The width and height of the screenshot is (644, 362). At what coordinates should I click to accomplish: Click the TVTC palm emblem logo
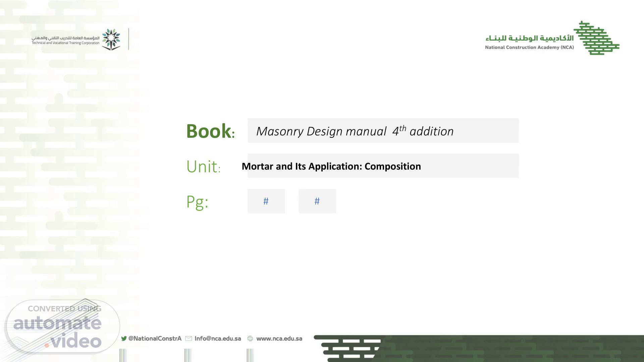(x=111, y=39)
